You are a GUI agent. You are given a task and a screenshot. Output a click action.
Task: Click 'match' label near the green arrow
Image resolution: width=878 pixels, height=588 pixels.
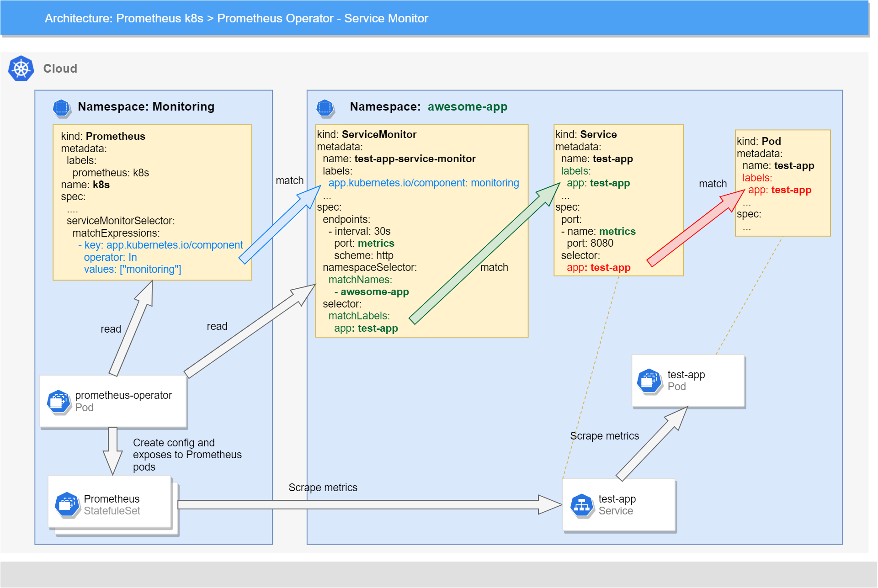point(494,267)
